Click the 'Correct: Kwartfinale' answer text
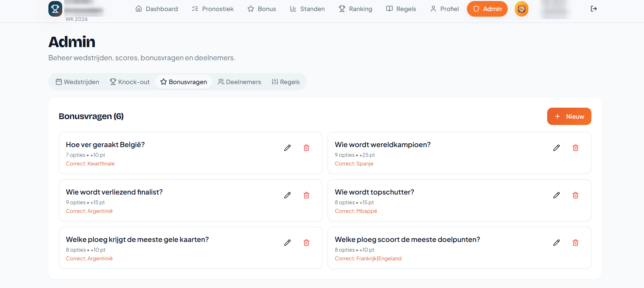The image size is (644, 288). point(90,164)
